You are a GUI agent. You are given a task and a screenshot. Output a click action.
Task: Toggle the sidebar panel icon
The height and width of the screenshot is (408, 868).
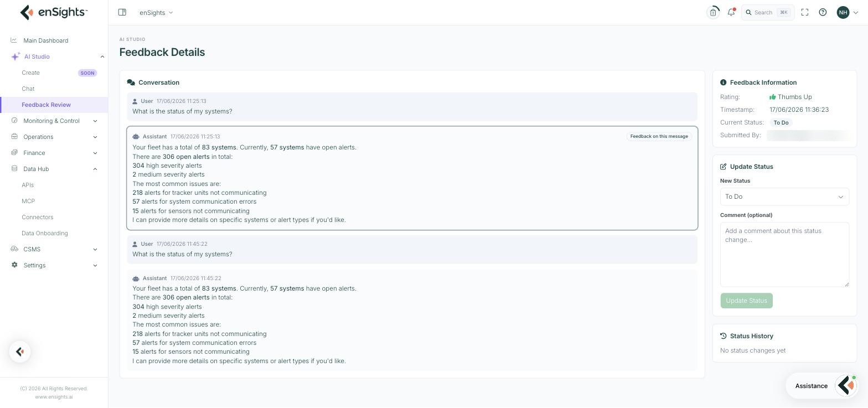[122, 12]
